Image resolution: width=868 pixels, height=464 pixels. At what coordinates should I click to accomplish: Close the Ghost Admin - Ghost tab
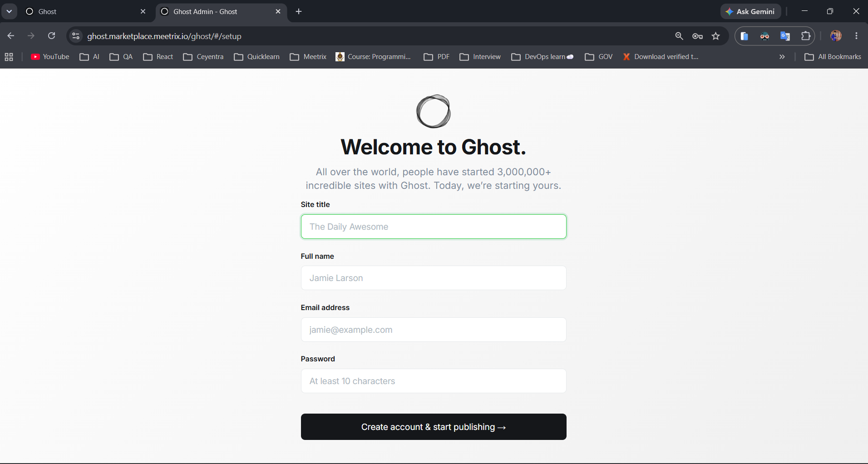click(x=278, y=11)
